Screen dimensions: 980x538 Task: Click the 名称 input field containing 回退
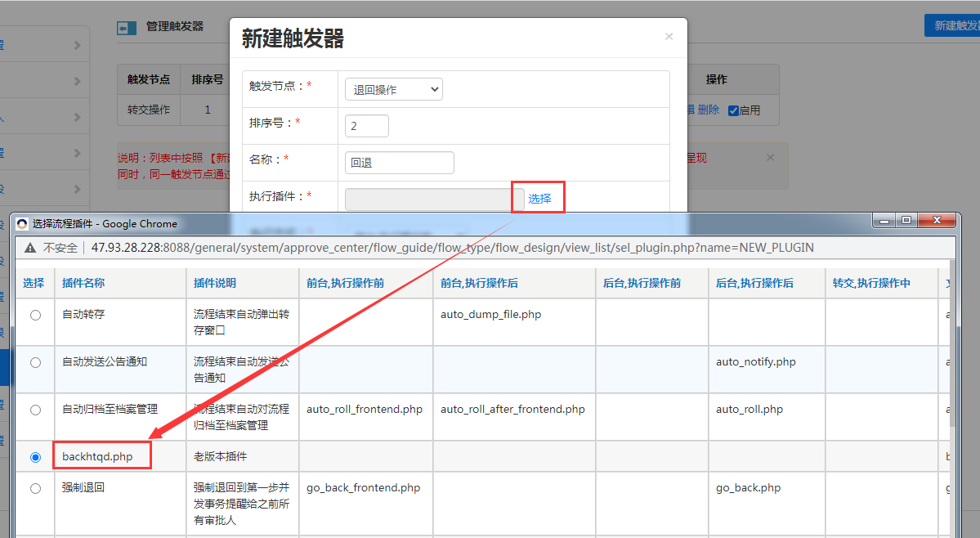click(x=400, y=163)
